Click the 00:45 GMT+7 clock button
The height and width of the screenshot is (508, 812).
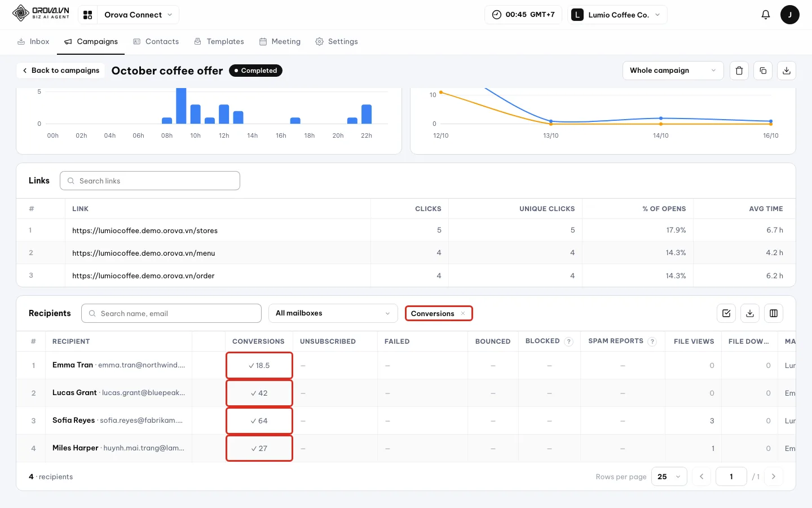point(523,15)
